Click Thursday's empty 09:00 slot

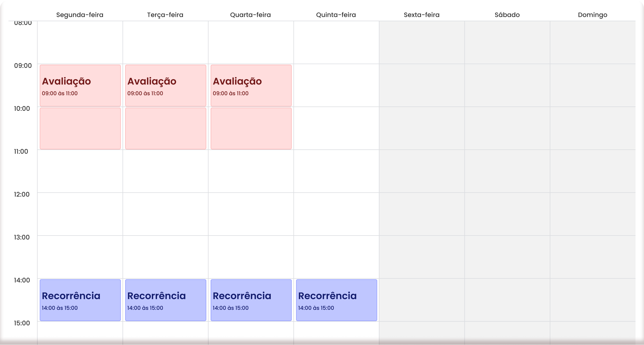336,85
